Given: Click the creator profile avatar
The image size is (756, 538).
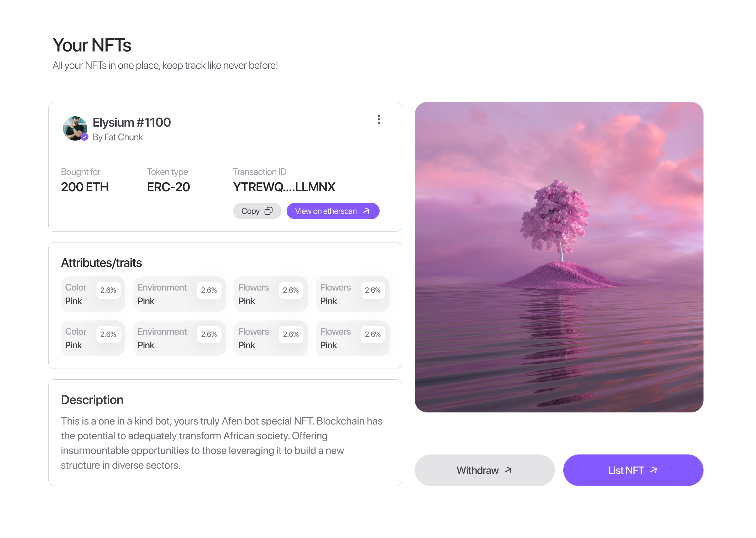Looking at the screenshot, I should (75, 128).
